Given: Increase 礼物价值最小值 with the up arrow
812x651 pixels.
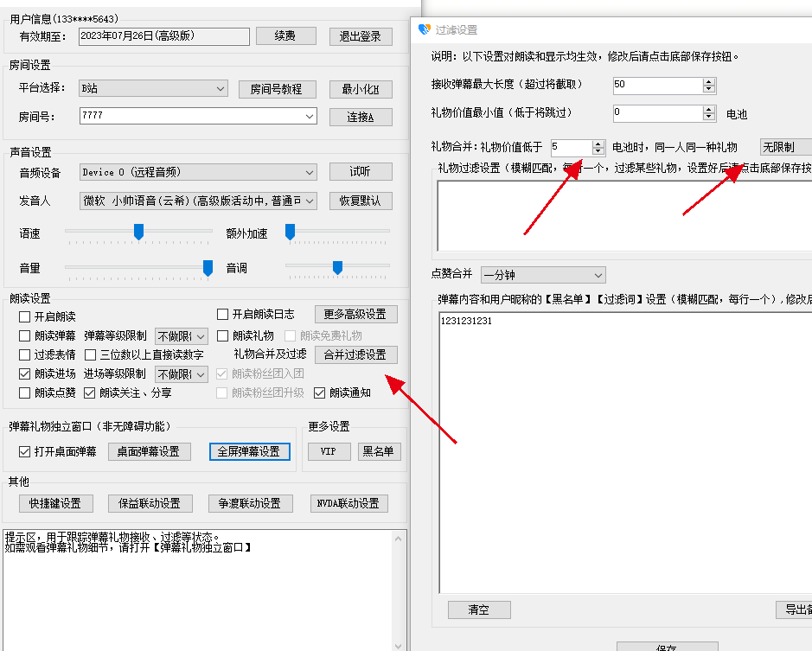Looking at the screenshot, I should [x=709, y=110].
